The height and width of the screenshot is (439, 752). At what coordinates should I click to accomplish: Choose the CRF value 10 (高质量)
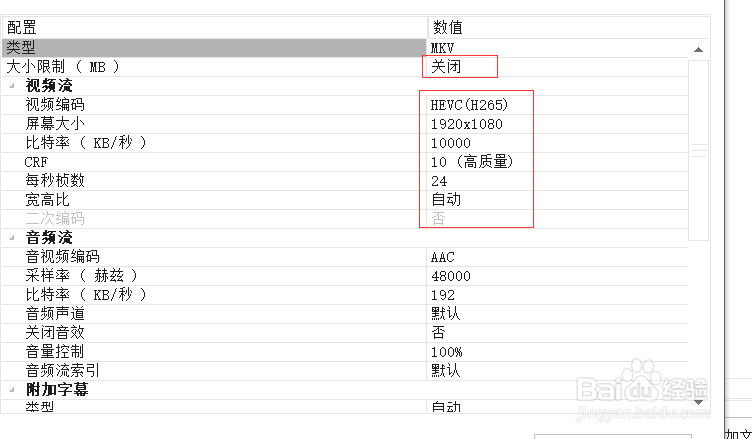click(472, 162)
